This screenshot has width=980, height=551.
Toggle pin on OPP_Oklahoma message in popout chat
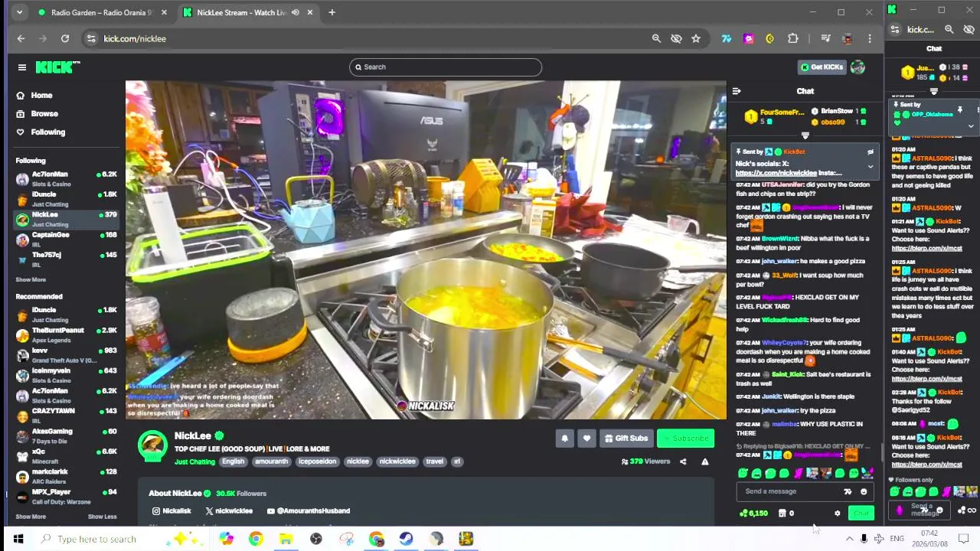coord(959,110)
